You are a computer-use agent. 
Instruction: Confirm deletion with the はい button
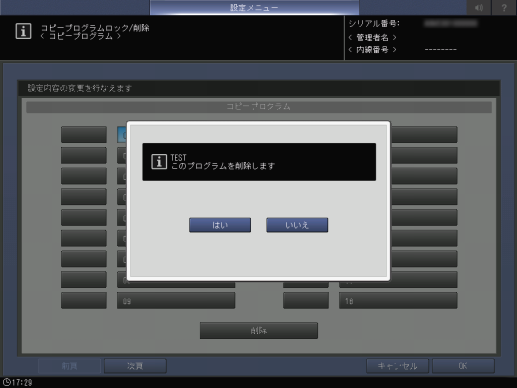[x=220, y=225]
